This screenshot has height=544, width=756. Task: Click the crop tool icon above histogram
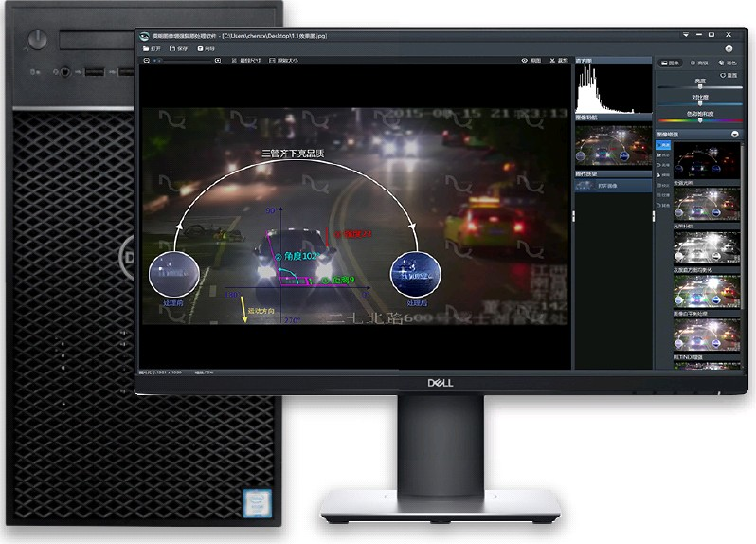[554, 61]
